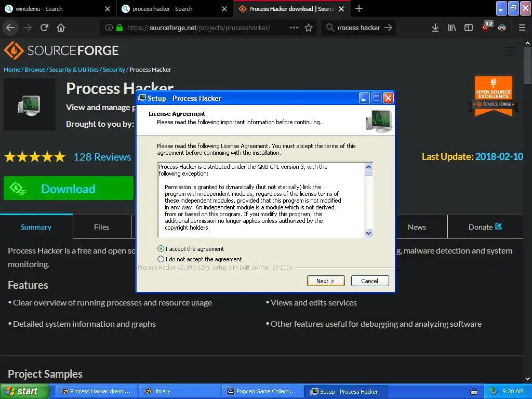The image size is (532, 399).
Task: Open the Files tab on SourceForge
Action: 101,227
